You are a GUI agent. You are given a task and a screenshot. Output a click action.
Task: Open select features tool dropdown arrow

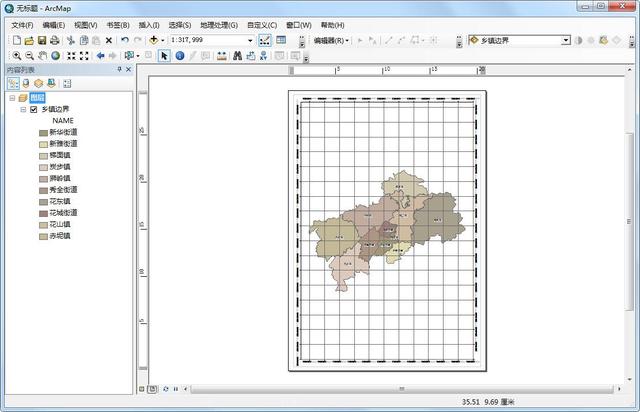[138, 56]
